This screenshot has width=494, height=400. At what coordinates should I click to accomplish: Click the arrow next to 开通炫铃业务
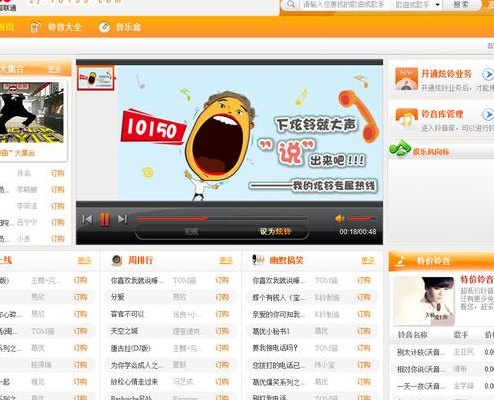click(488, 74)
